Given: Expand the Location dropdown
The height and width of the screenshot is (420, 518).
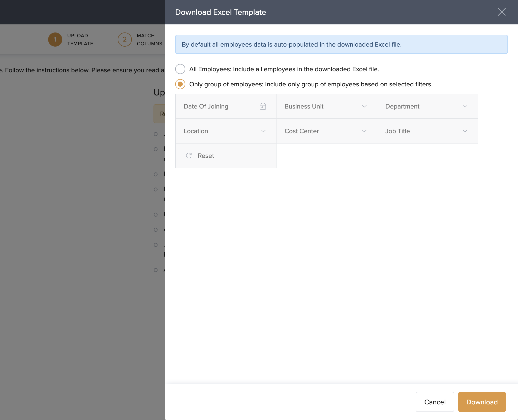Looking at the screenshot, I should pos(225,131).
